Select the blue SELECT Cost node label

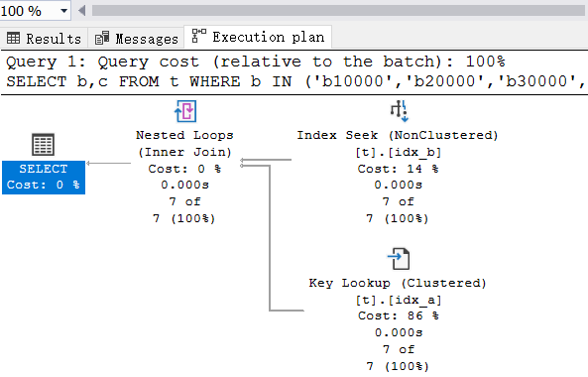point(44,177)
